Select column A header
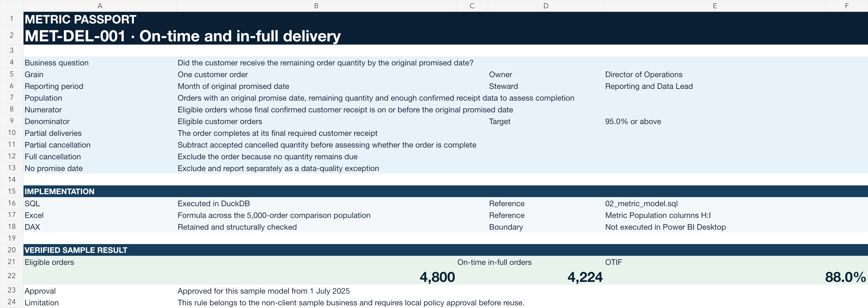This screenshot has height=308, width=868. tap(100, 6)
